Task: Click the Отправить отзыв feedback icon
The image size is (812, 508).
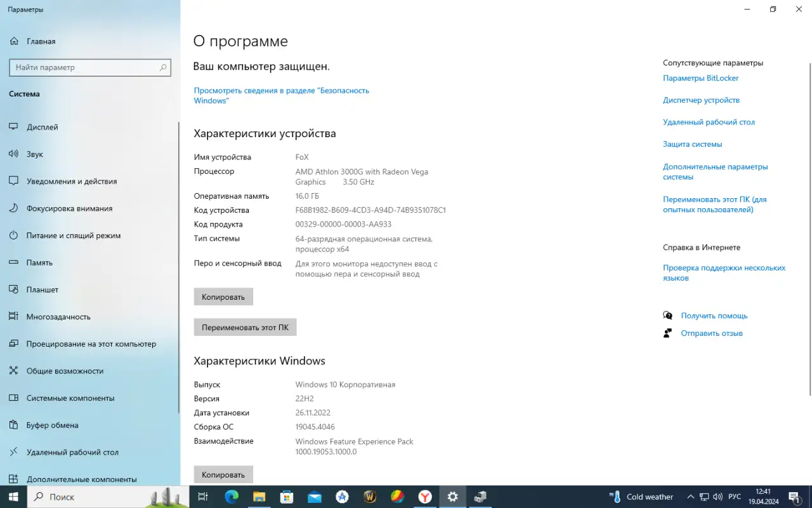Action: (667, 333)
